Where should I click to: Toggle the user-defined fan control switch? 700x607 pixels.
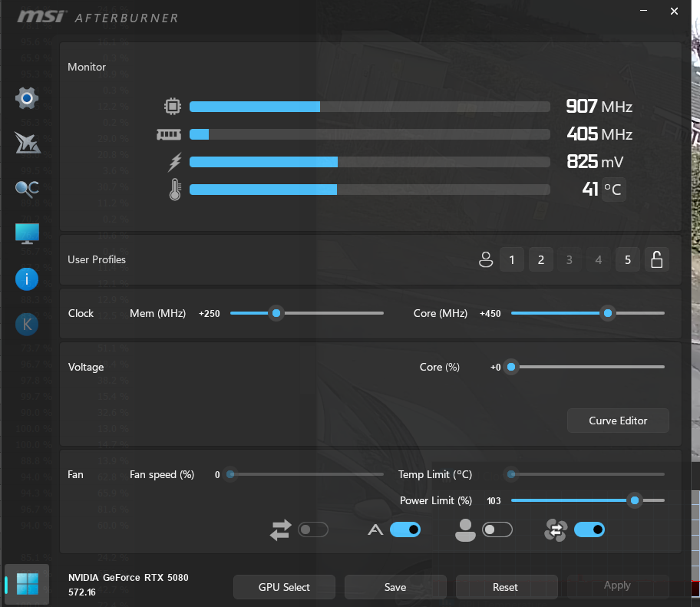pyautogui.click(x=497, y=529)
